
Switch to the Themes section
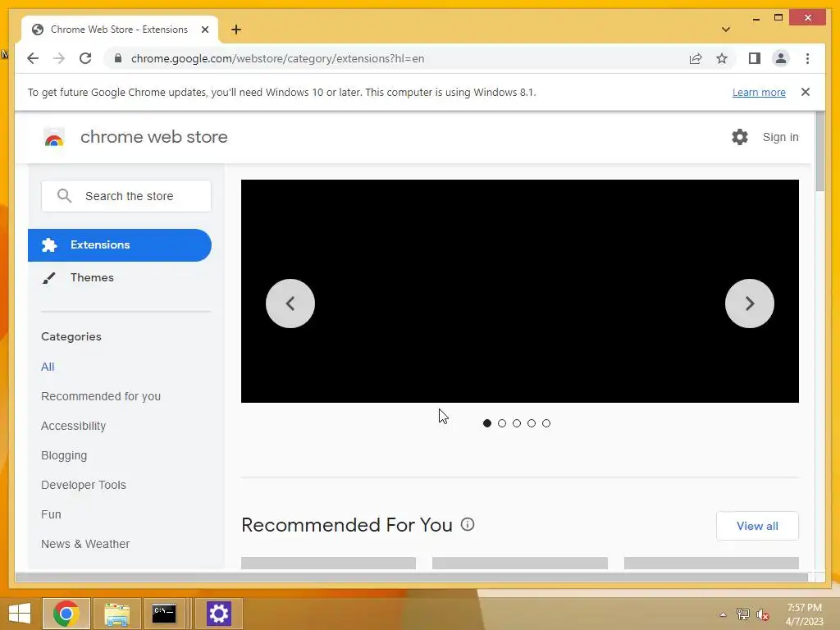click(92, 277)
